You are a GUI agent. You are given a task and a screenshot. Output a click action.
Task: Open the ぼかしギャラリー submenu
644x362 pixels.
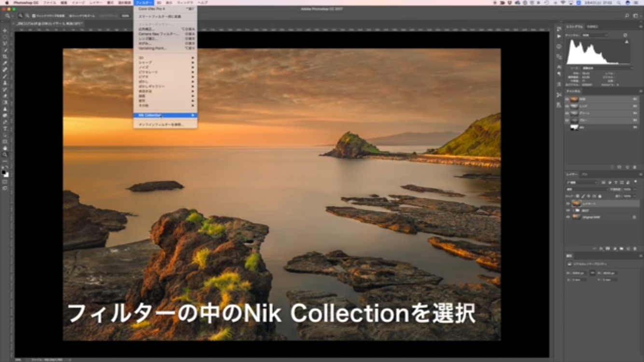[x=165, y=86]
